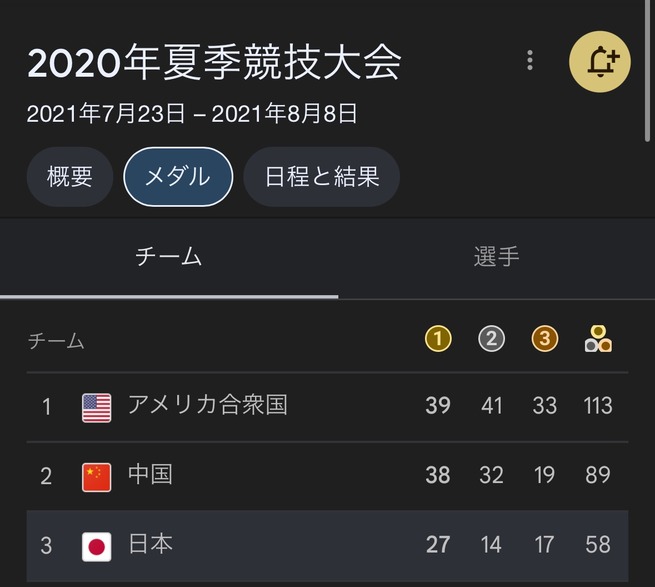The image size is (655, 587).
Task: Select the チーム tab
Action: [169, 257]
